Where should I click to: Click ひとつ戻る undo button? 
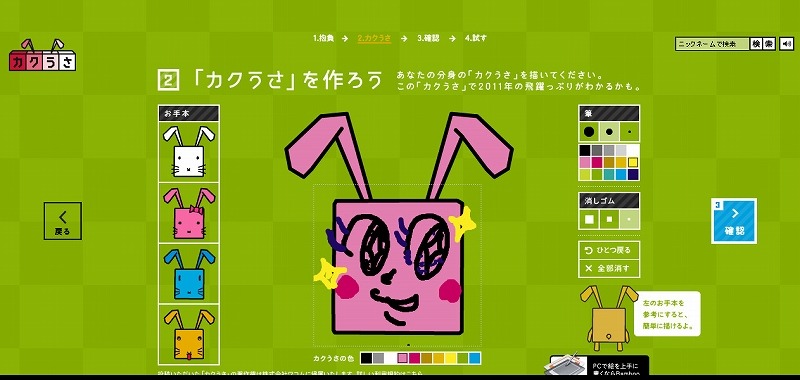[x=609, y=250]
